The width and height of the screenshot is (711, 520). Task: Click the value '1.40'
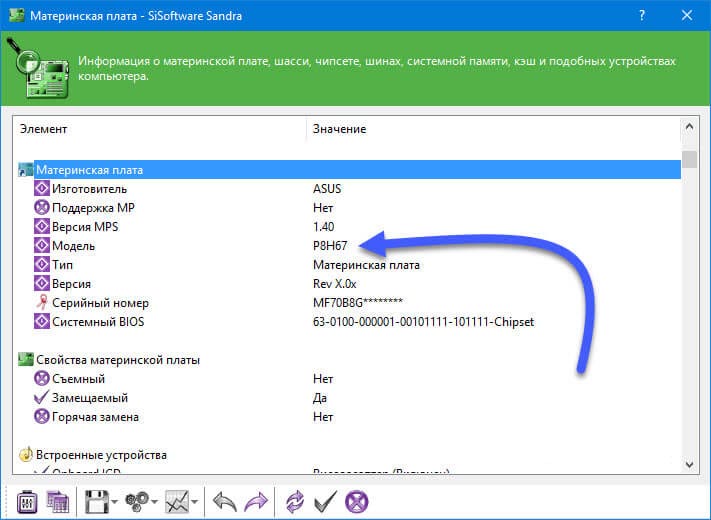pyautogui.click(x=323, y=227)
